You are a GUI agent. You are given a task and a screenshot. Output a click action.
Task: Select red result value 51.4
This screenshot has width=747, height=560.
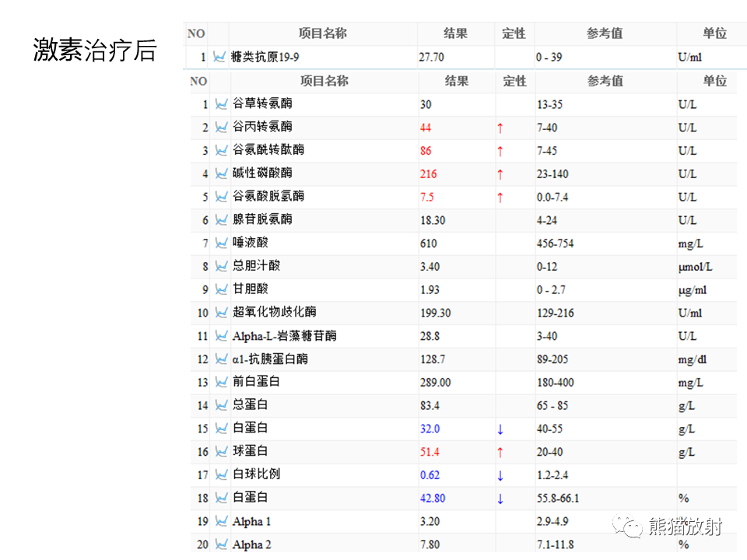[x=430, y=453]
